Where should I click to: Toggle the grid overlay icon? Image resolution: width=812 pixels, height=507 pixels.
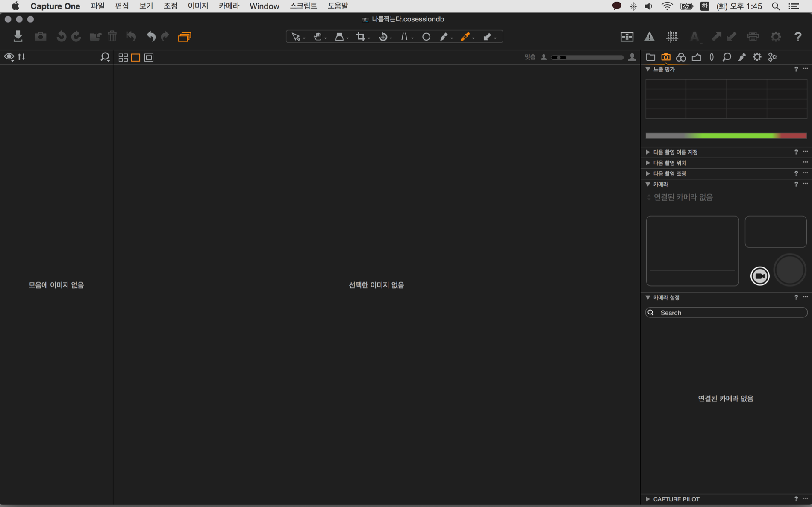[672, 37]
